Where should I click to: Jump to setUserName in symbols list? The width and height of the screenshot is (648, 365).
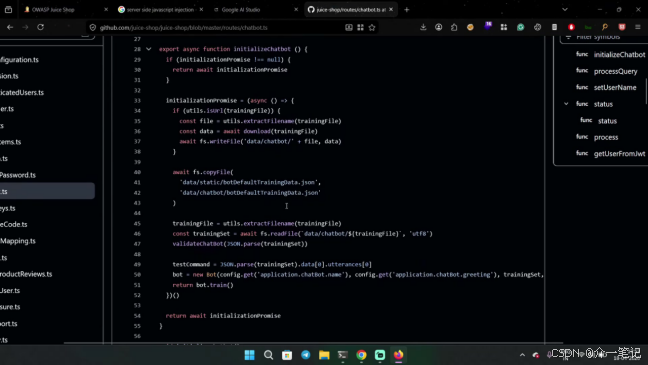coord(615,88)
